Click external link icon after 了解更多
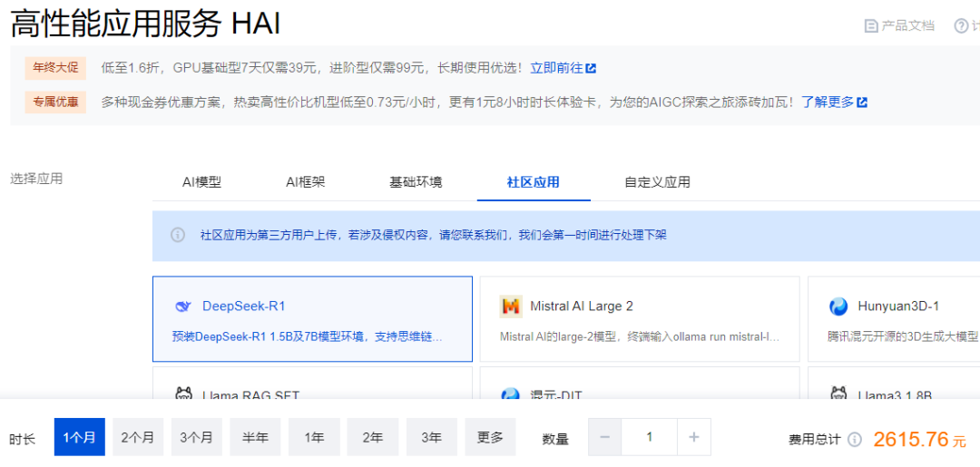 (x=862, y=102)
